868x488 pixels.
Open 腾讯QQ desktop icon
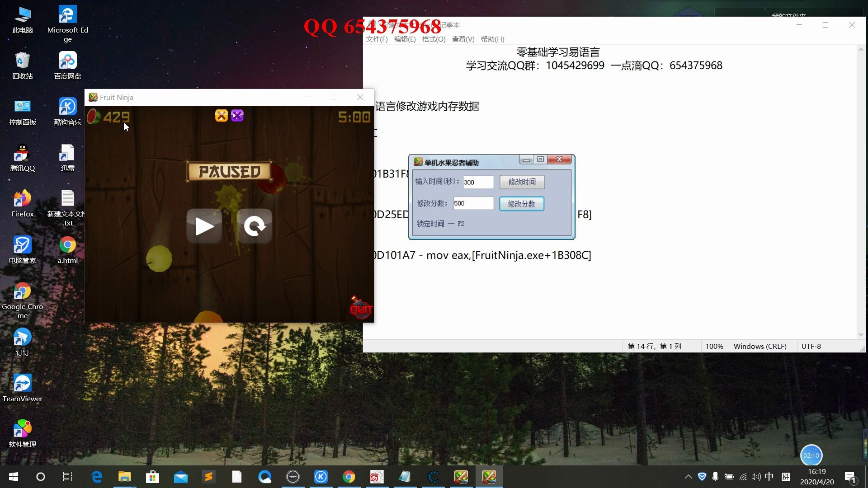[x=22, y=158]
